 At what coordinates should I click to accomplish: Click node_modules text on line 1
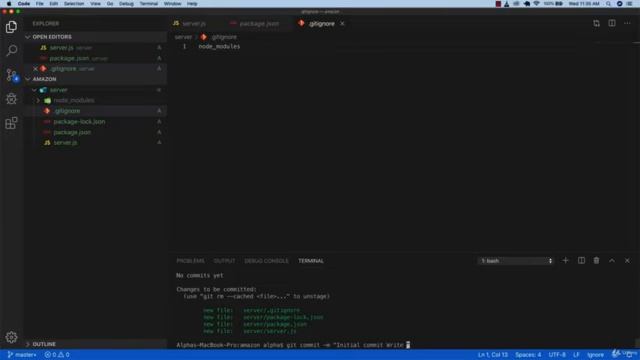coord(219,47)
